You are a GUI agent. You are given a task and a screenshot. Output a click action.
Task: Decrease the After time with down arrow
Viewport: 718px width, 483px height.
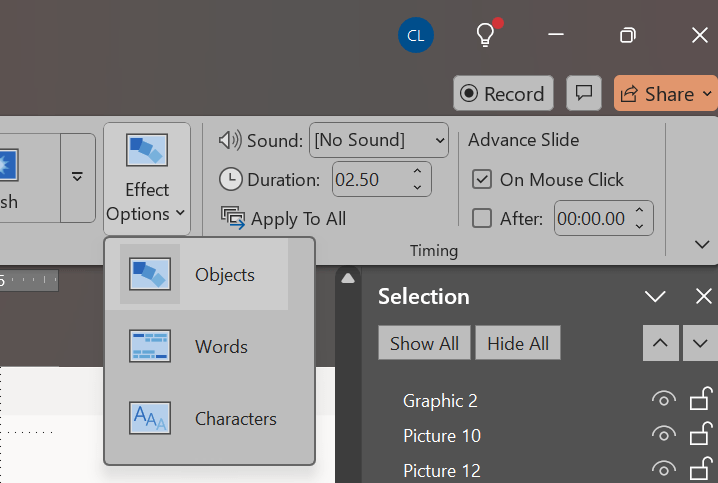coord(640,226)
